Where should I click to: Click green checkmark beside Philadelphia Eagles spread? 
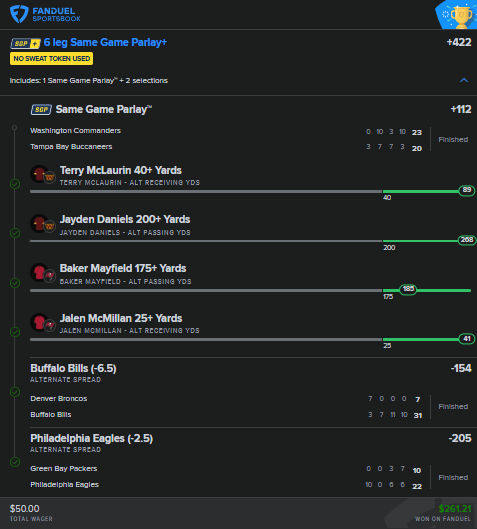click(x=15, y=462)
